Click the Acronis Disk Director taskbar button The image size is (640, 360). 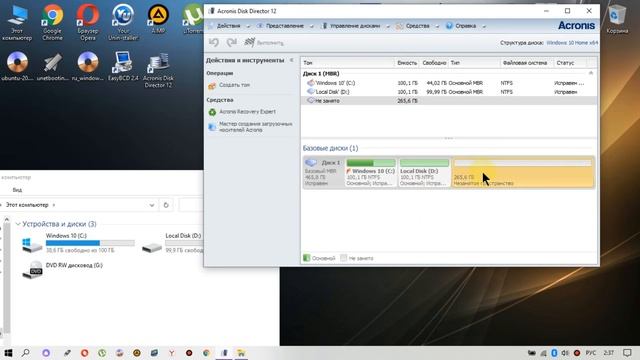pyautogui.click(x=224, y=353)
